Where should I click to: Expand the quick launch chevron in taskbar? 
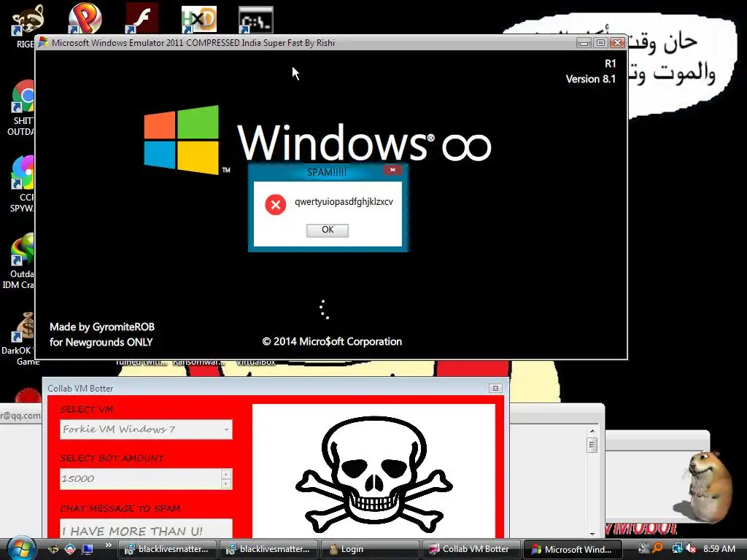(x=109, y=545)
